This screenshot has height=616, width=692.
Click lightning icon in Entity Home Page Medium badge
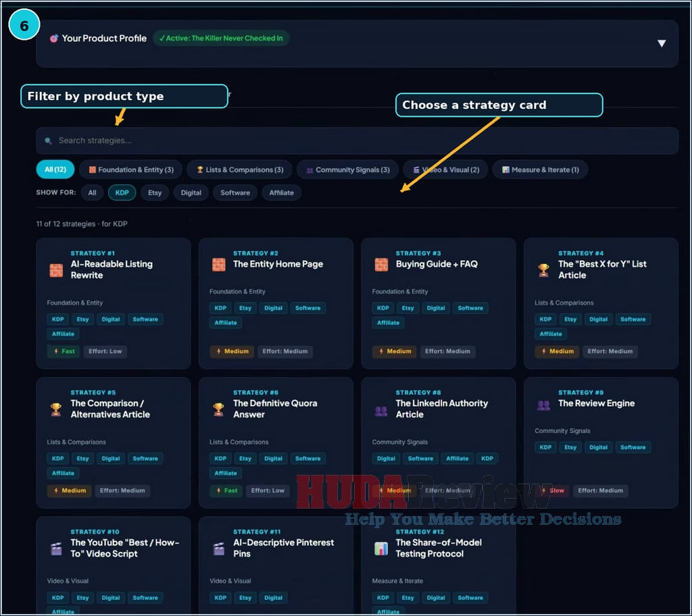(218, 351)
